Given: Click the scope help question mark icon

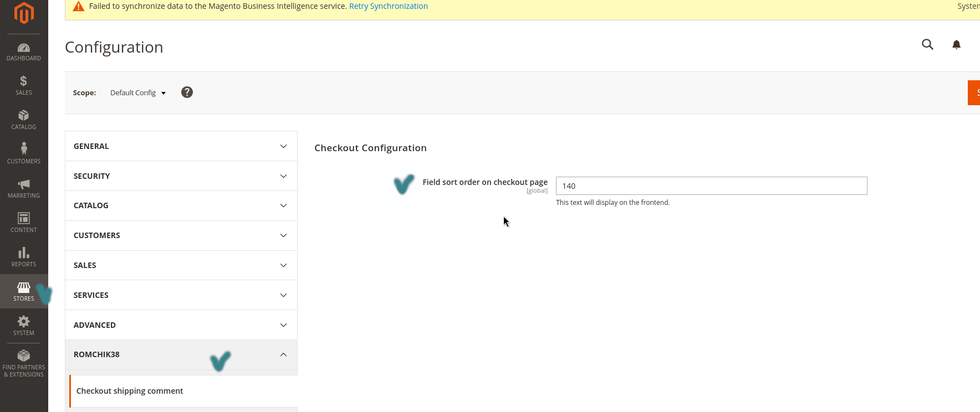Looking at the screenshot, I should pos(187,92).
